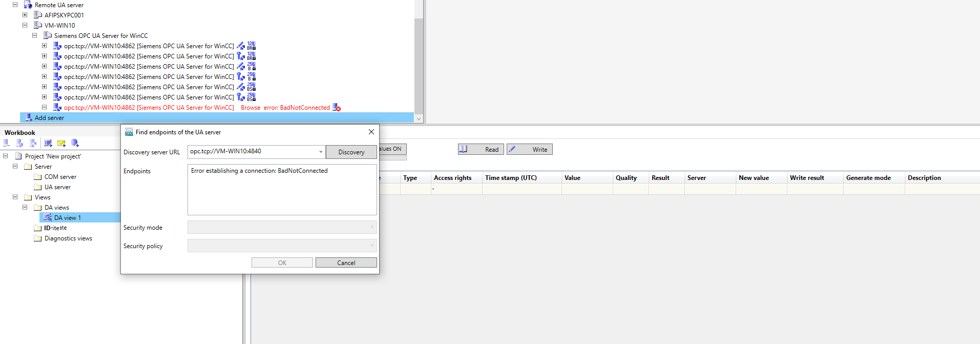
Task: Click the Discovery button
Action: click(351, 152)
